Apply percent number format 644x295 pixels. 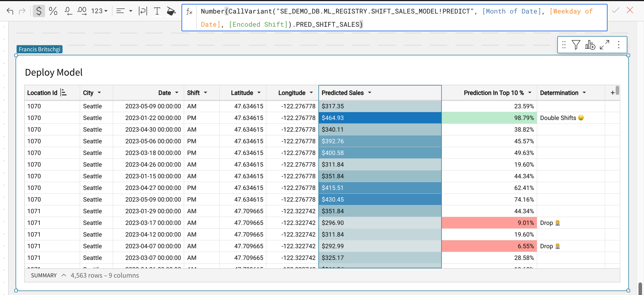[x=53, y=11]
